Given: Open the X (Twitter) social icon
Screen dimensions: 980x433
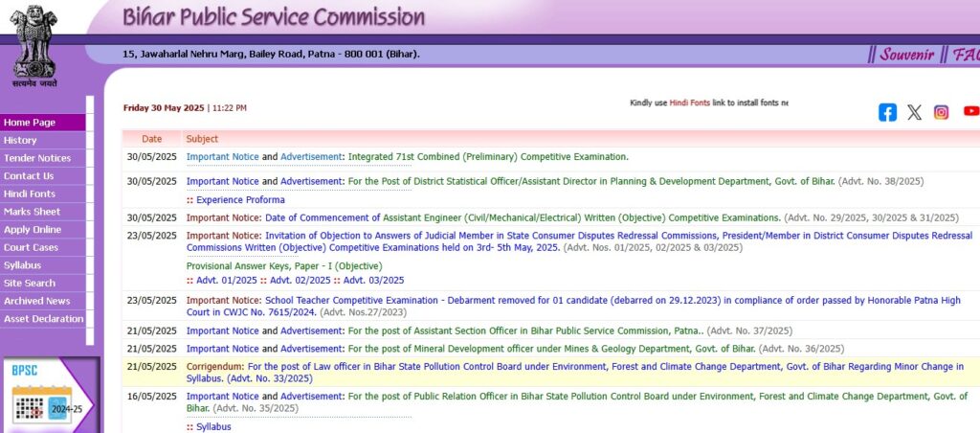Looking at the screenshot, I should (914, 113).
